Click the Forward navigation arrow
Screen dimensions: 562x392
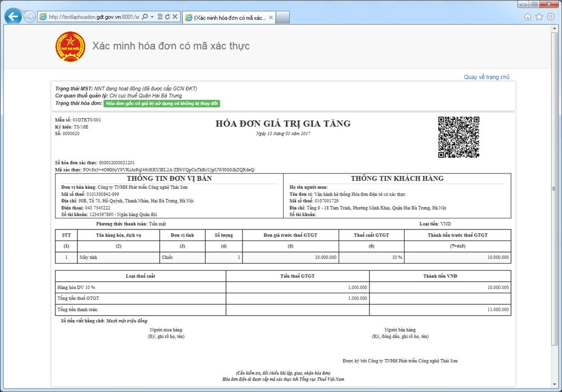click(29, 15)
